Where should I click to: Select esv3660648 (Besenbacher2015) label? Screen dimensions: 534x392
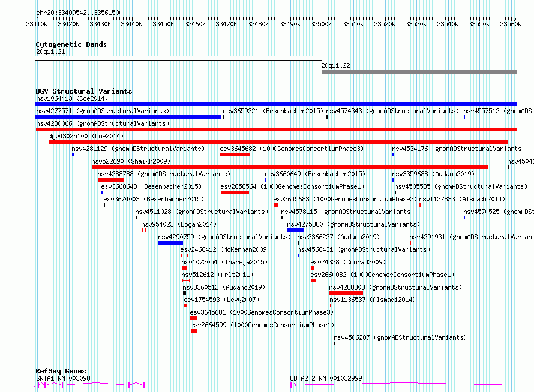[151, 187]
